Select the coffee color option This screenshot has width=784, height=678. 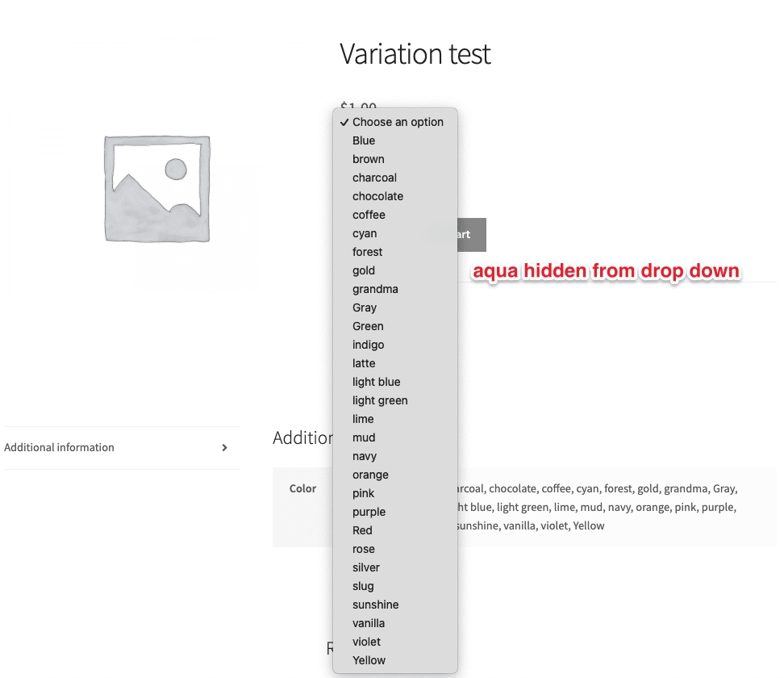pyautogui.click(x=369, y=215)
